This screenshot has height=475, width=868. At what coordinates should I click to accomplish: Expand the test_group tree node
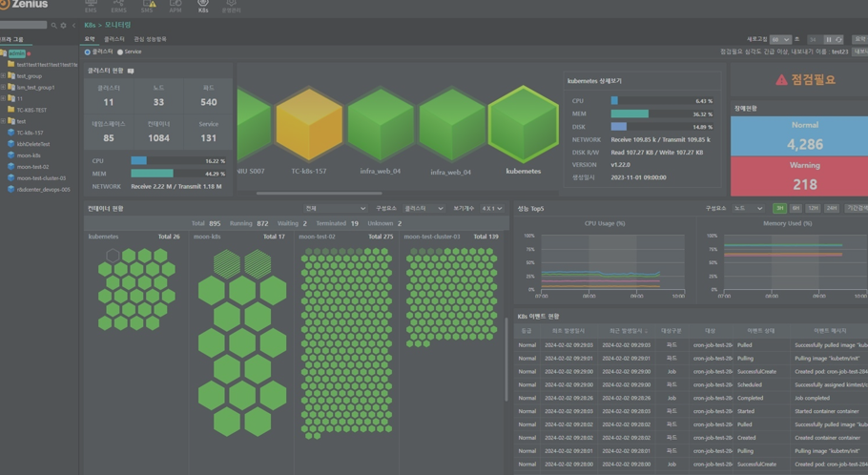pyautogui.click(x=3, y=76)
